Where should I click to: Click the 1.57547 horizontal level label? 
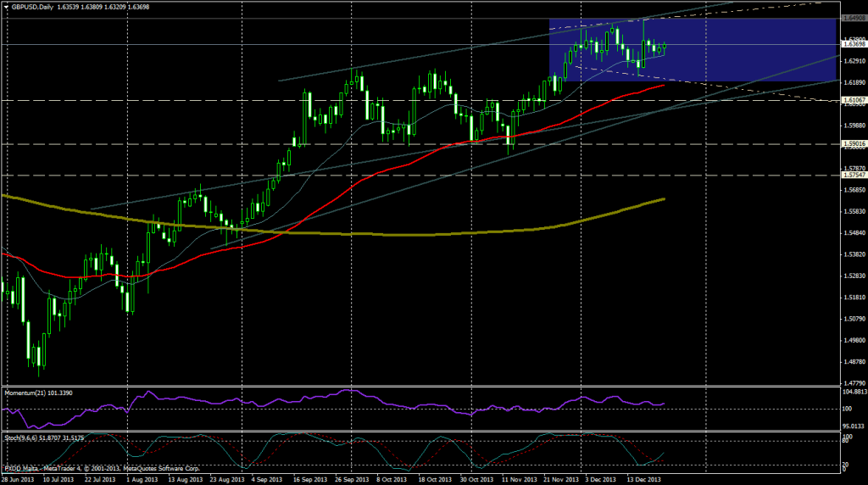coord(854,176)
